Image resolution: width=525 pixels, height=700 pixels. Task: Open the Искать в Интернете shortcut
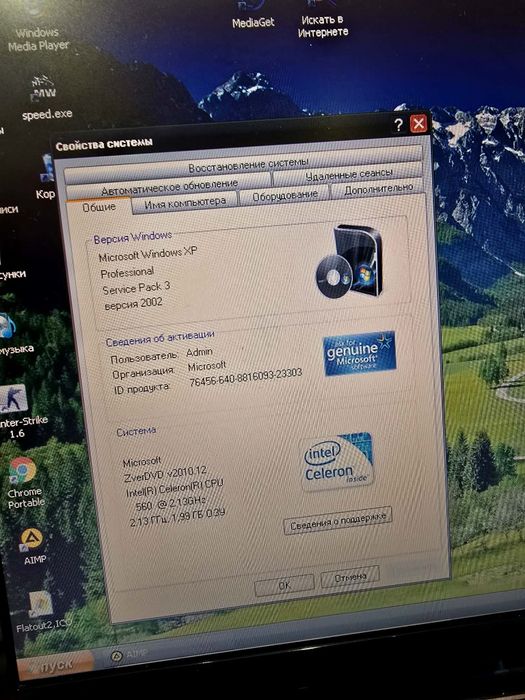323,20
